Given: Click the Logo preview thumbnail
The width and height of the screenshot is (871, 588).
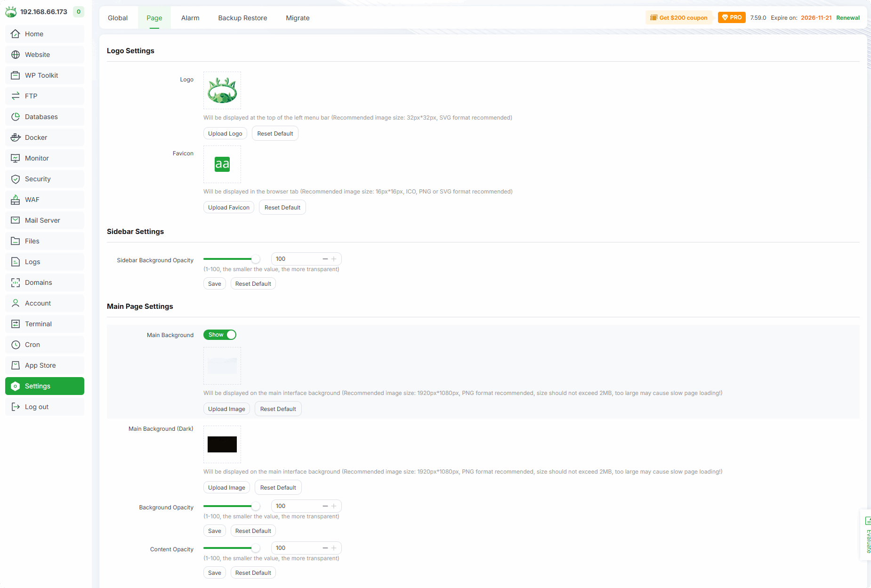Looking at the screenshot, I should pos(222,90).
